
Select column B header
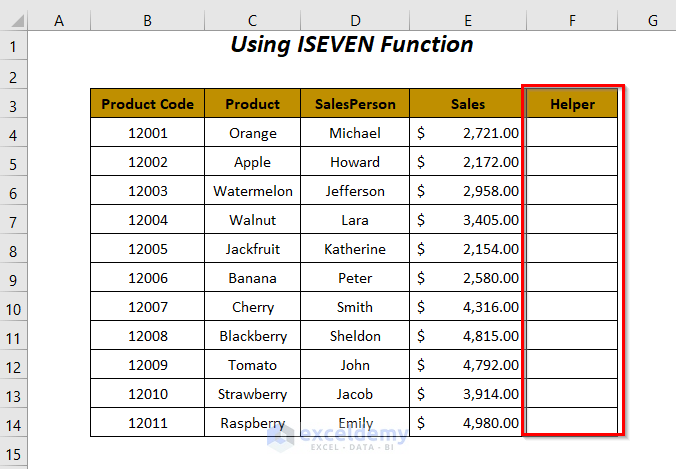click(148, 20)
